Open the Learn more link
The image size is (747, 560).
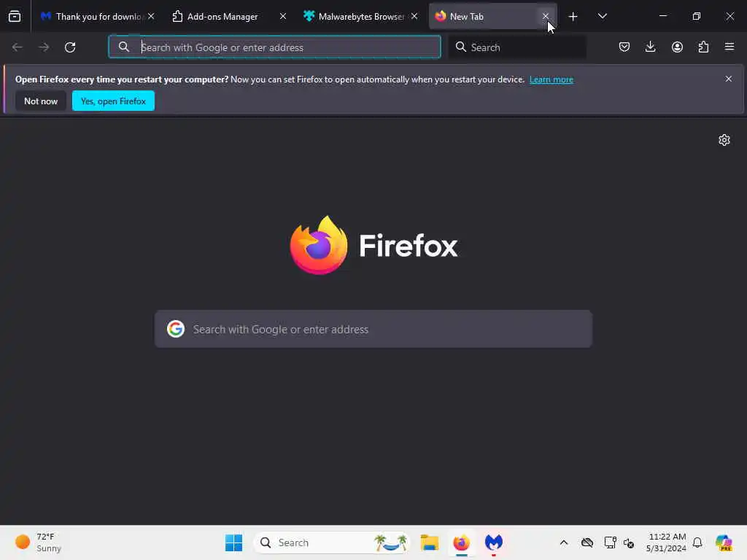551,79
